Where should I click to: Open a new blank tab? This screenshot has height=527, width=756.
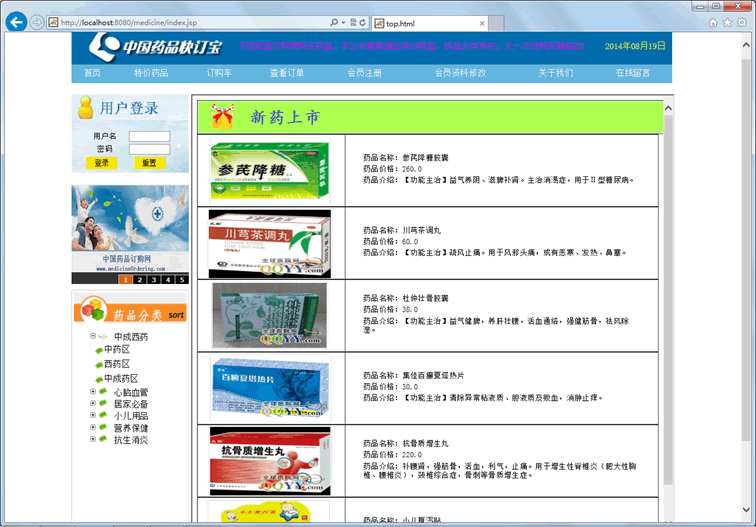pos(497,23)
